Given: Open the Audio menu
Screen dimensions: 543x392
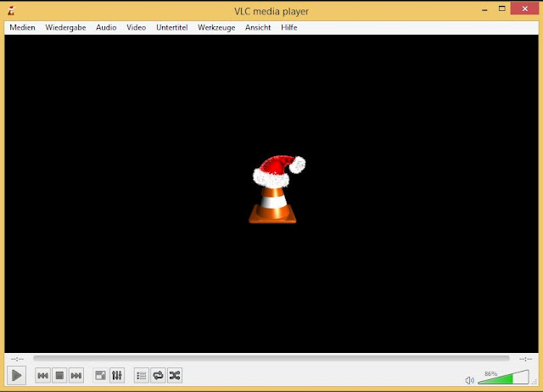Looking at the screenshot, I should coord(106,27).
